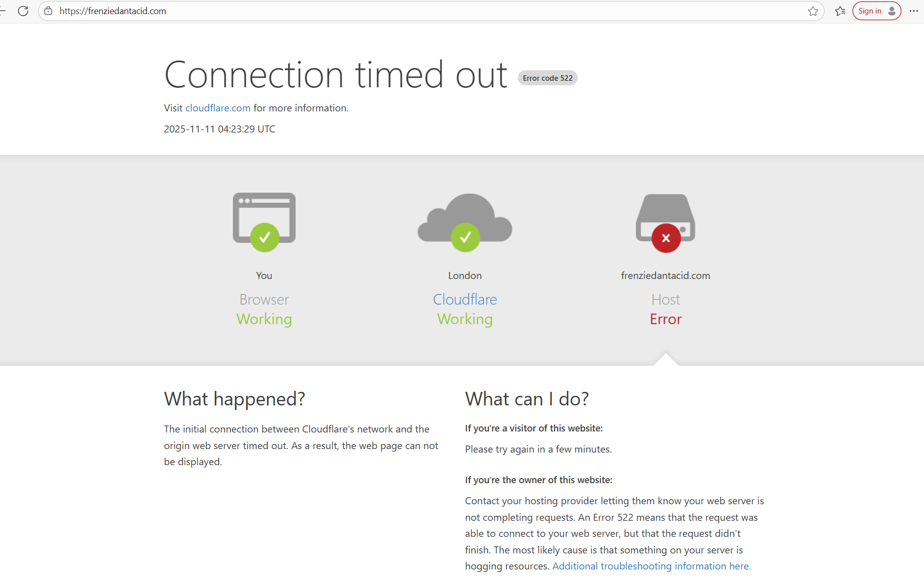
Task: Click the Connection timed out heading
Action: pyautogui.click(x=336, y=75)
